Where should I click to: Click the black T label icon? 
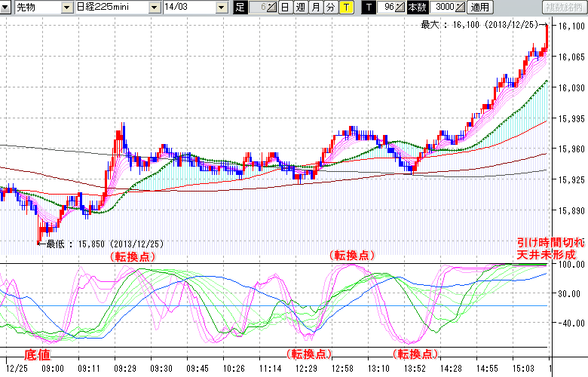tap(368, 8)
